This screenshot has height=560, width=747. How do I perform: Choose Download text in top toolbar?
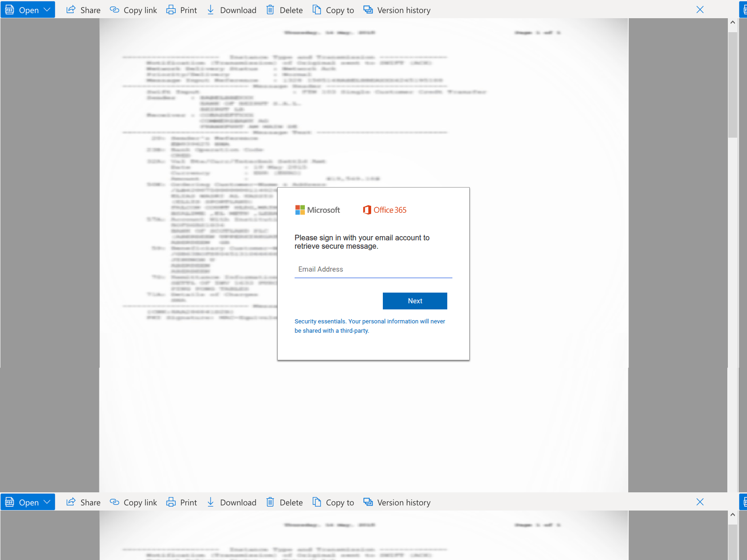[238, 10]
